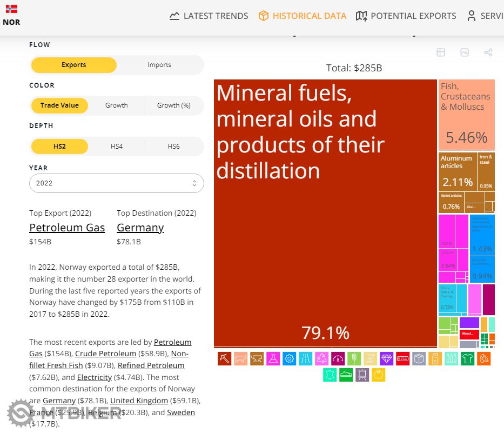
Task: Click the save image icon above chart
Action: click(x=464, y=52)
